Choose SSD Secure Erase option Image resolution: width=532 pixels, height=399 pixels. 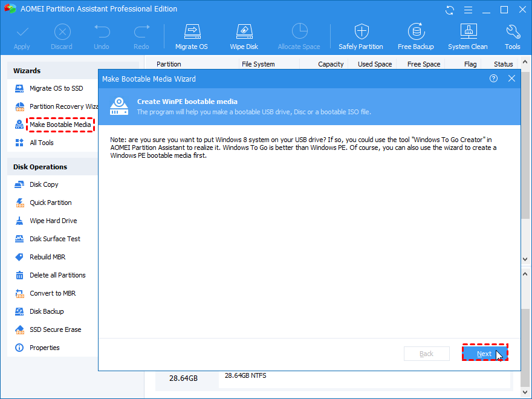(55, 329)
